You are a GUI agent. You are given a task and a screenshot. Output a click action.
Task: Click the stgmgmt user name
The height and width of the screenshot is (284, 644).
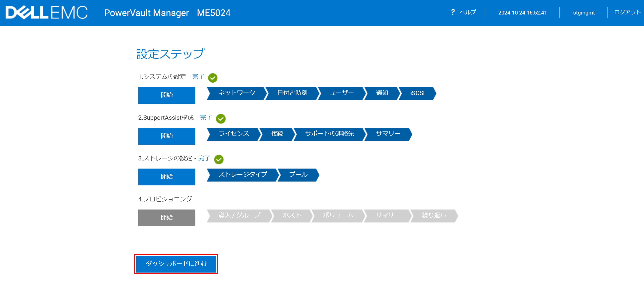coord(584,12)
